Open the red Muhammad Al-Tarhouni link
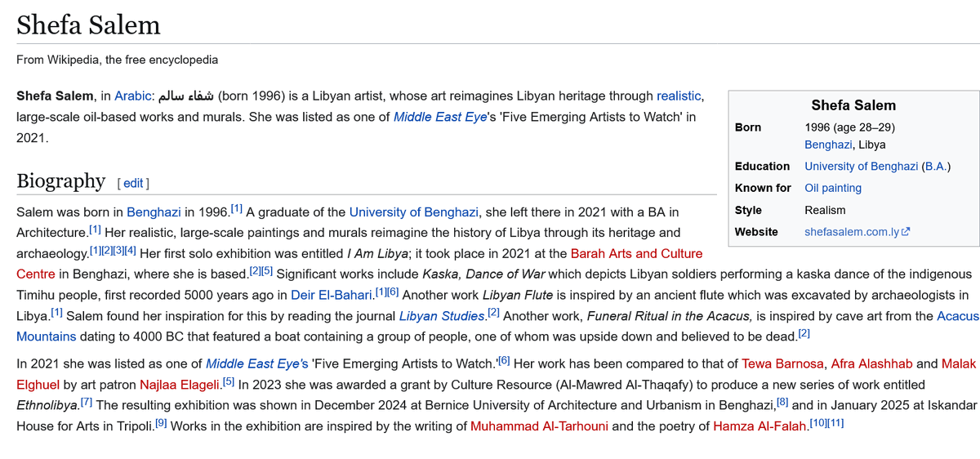980x459 pixels. 539,426
